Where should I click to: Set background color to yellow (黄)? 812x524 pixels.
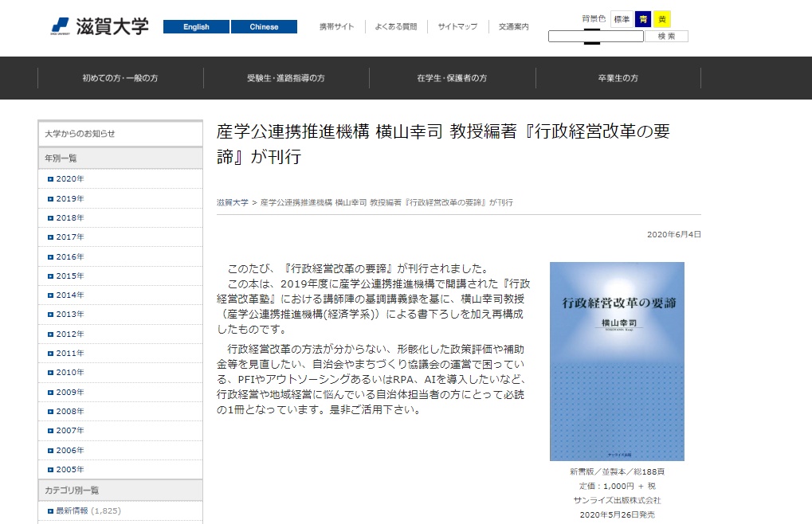pos(662,19)
